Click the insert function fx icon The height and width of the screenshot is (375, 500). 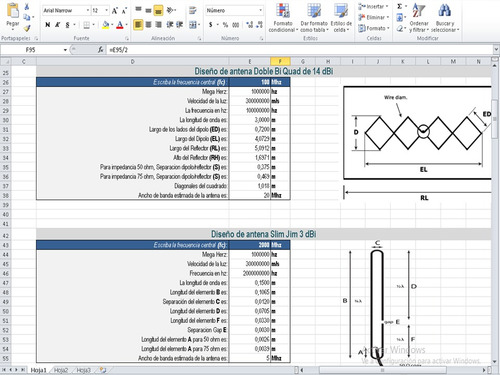tap(100, 50)
